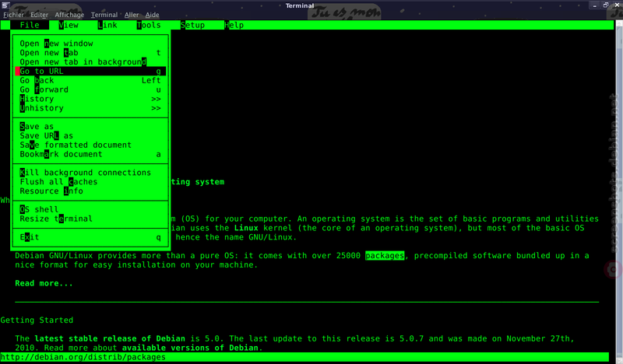Image resolution: width=623 pixels, height=364 pixels.
Task: Select Open new tab entry
Action: coord(90,53)
